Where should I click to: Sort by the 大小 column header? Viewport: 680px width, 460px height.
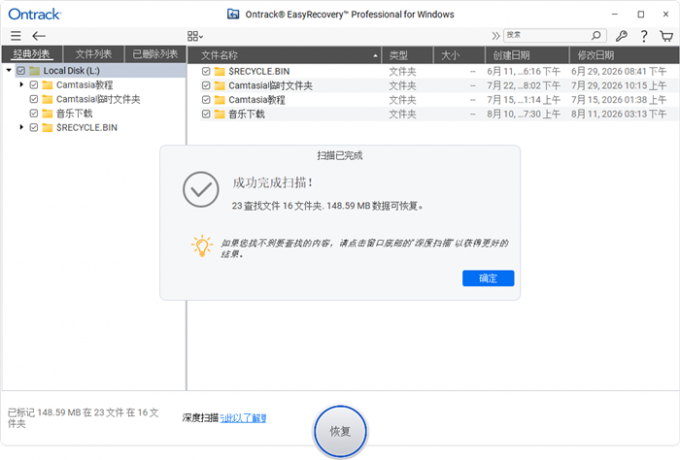459,55
